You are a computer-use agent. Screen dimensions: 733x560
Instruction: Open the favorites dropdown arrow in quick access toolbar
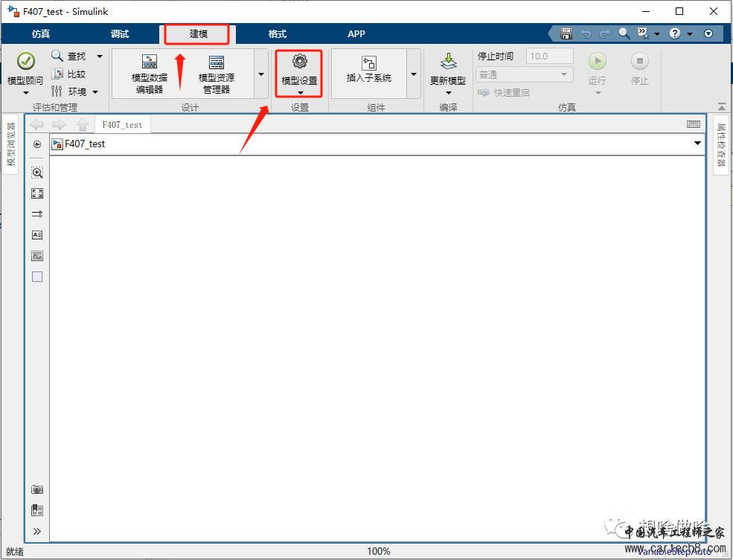657,33
